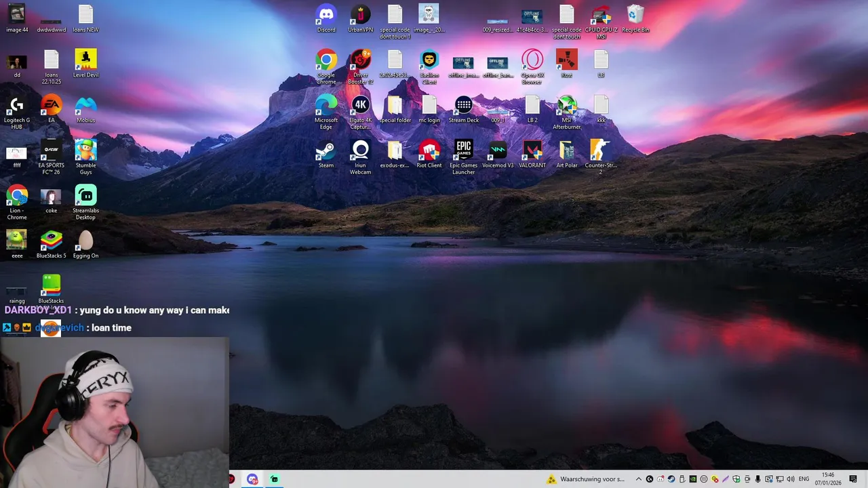Launch the Mobius shortcut
Viewport: 868px width, 488px height.
pos(85,109)
